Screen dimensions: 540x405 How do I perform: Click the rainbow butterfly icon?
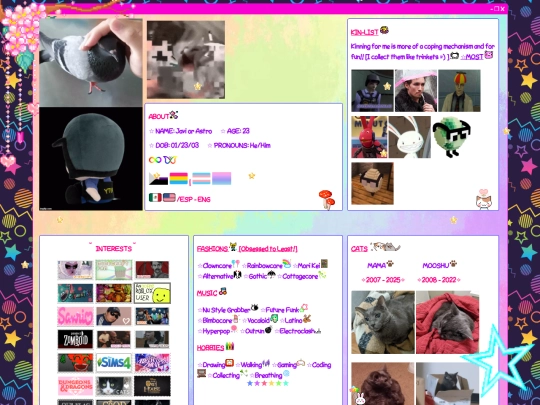pyautogui.click(x=170, y=160)
